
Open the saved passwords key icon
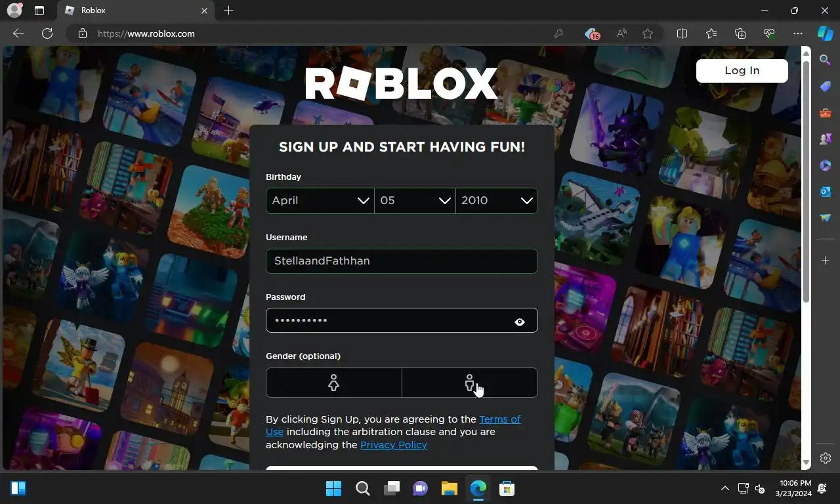point(558,33)
